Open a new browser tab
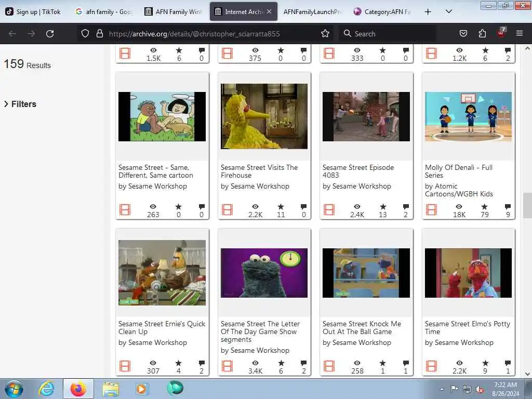 coord(428,11)
